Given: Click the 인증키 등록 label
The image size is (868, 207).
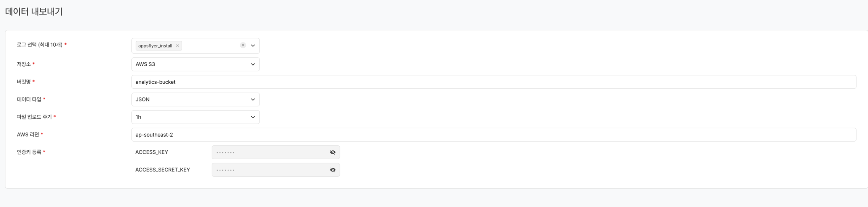Looking at the screenshot, I should (x=29, y=152).
